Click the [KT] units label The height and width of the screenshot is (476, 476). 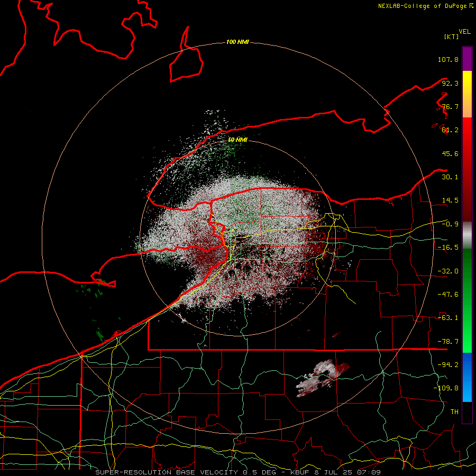tap(451, 36)
